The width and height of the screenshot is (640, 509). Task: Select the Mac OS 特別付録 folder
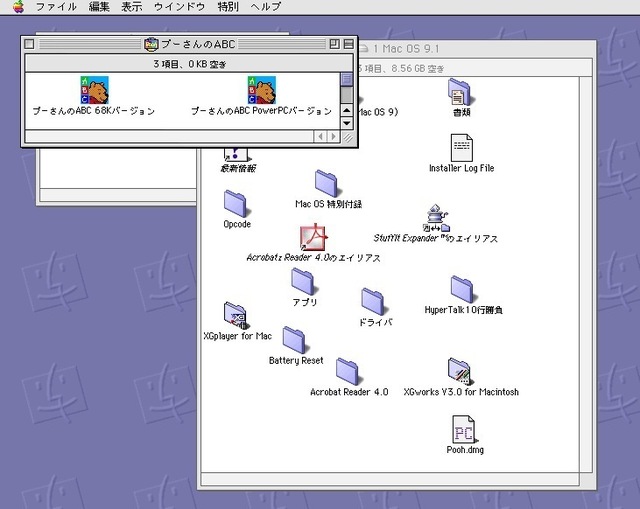click(x=326, y=183)
